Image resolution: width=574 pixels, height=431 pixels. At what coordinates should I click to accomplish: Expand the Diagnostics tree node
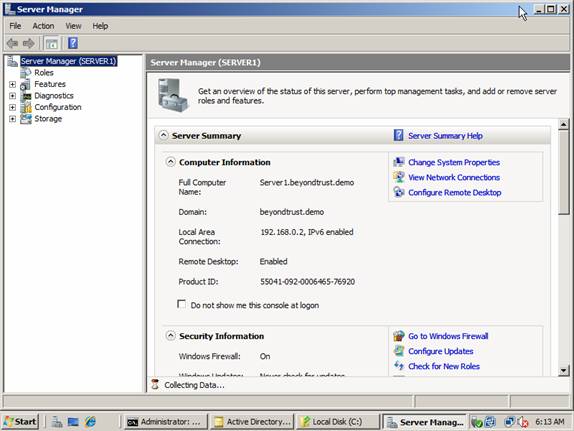12,96
